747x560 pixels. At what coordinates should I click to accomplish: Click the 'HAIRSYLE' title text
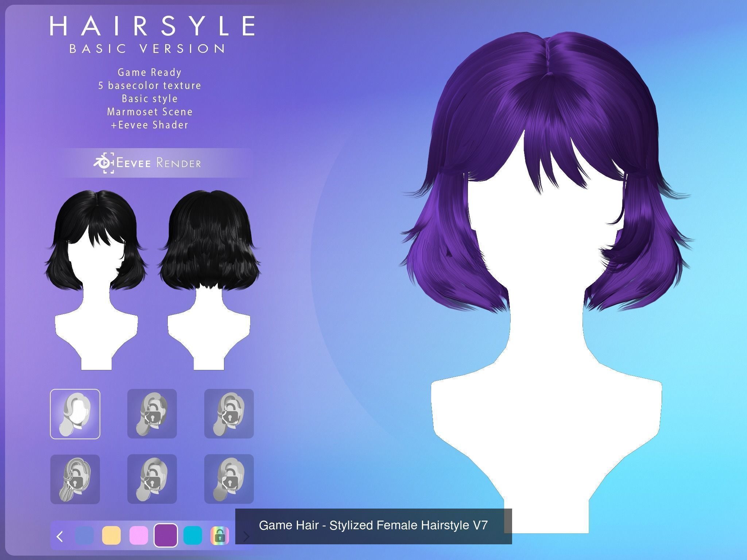(x=152, y=26)
